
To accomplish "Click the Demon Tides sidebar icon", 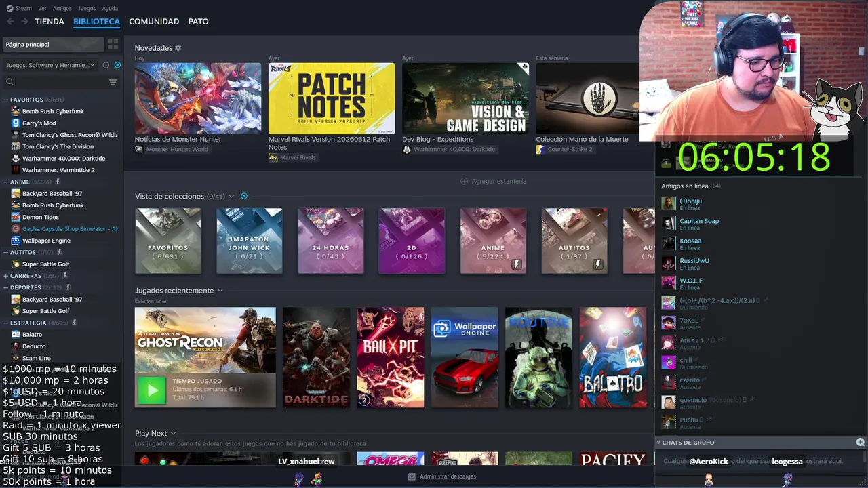I will coord(16,217).
